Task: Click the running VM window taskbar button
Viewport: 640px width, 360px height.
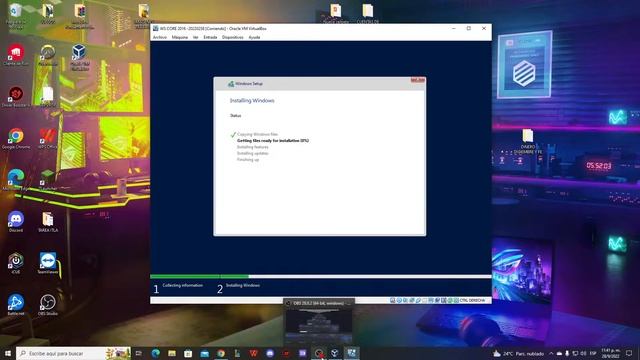Action: pyautogui.click(x=351, y=353)
